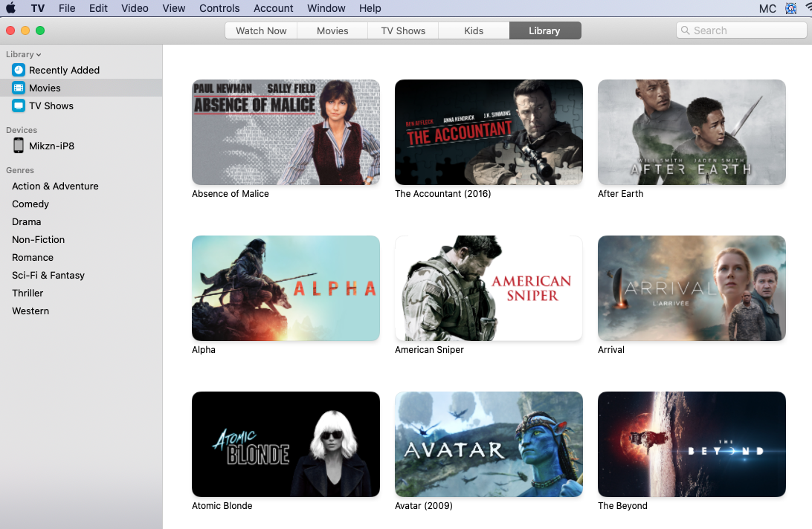The width and height of the screenshot is (812, 529).
Task: Click the TV Shows screen icon
Action: coord(19,106)
